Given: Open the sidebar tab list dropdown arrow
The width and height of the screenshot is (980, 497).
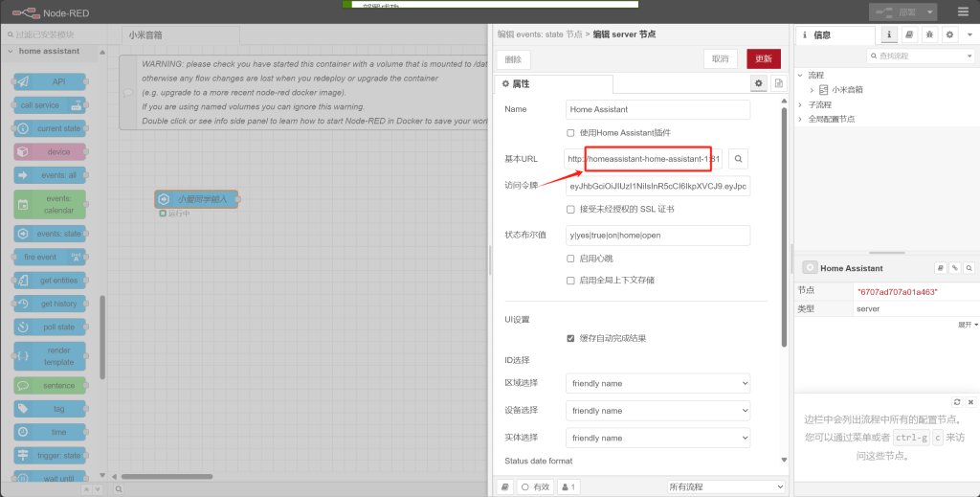Looking at the screenshot, I should [970, 35].
